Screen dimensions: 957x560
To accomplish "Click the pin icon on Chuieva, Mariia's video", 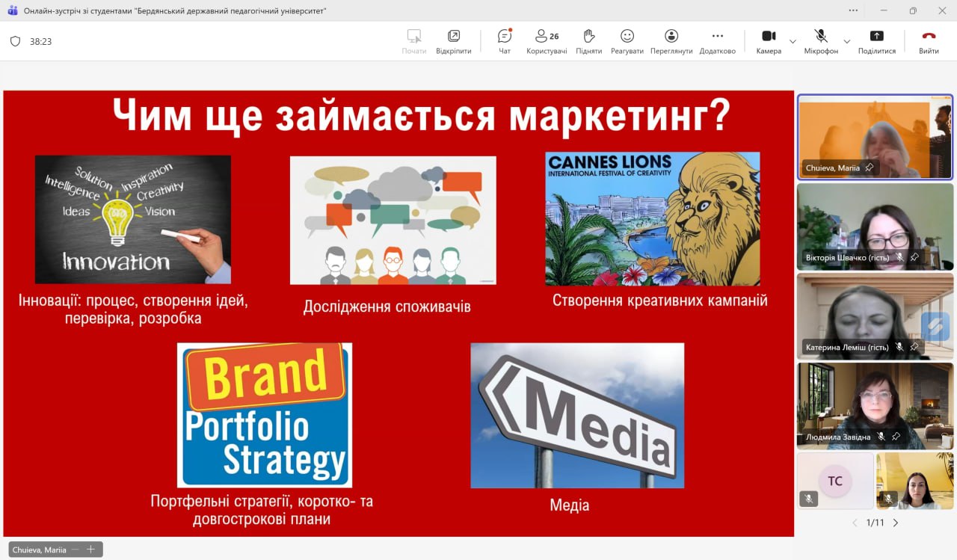I will pyautogui.click(x=869, y=168).
